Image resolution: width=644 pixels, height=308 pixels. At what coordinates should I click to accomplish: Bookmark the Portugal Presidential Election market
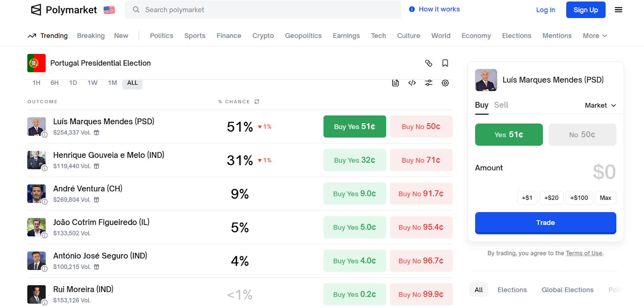445,63
